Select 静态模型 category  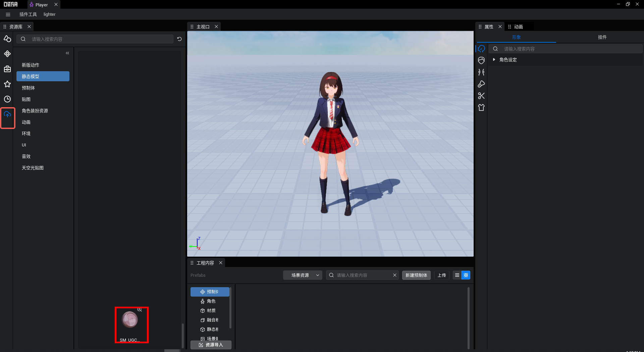pos(43,76)
